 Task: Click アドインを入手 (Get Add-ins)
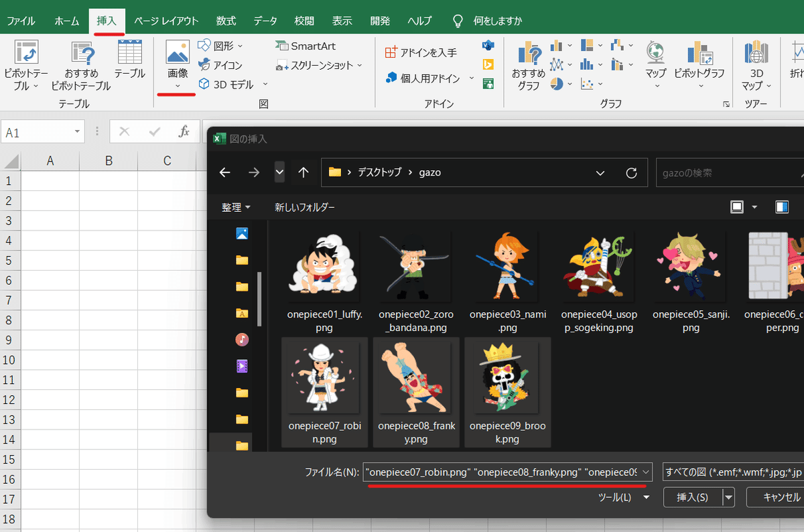[x=421, y=52]
